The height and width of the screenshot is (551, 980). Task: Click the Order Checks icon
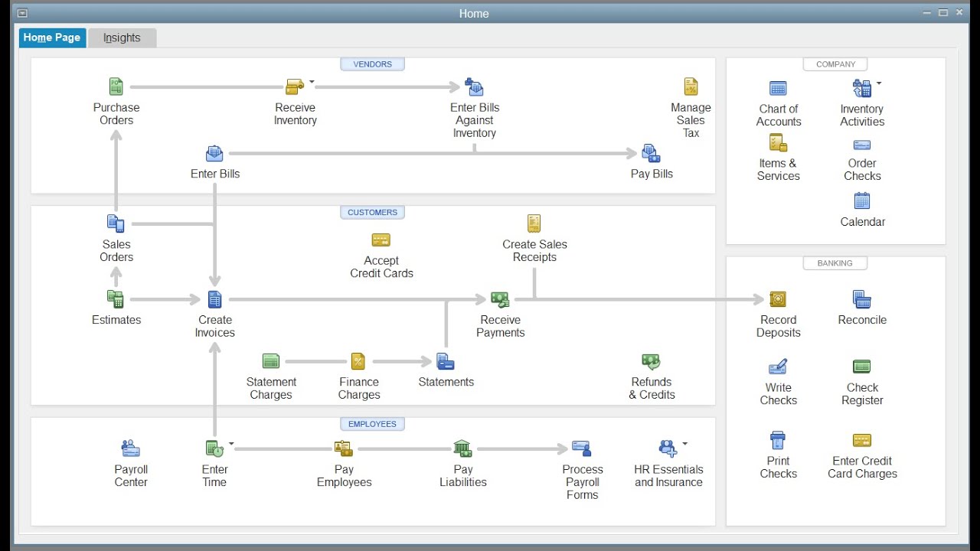pos(862,145)
